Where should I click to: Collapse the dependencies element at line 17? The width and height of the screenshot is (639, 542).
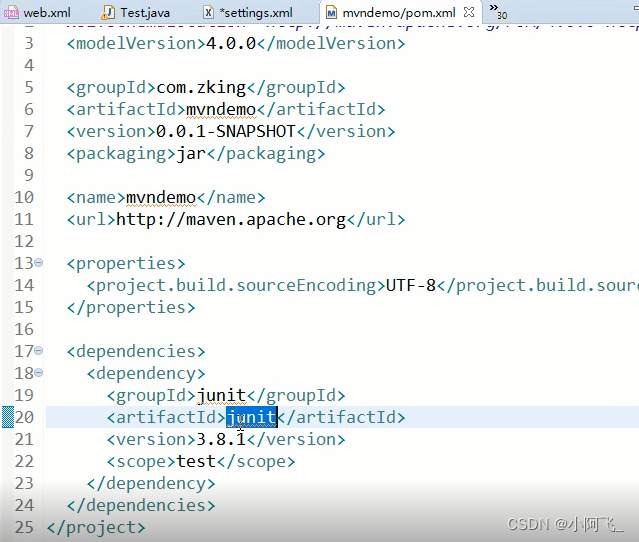(x=39, y=350)
